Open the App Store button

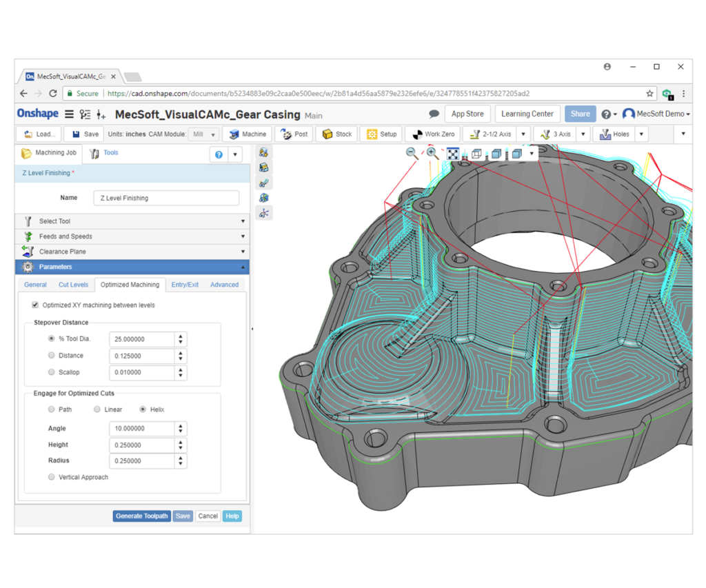click(x=467, y=114)
